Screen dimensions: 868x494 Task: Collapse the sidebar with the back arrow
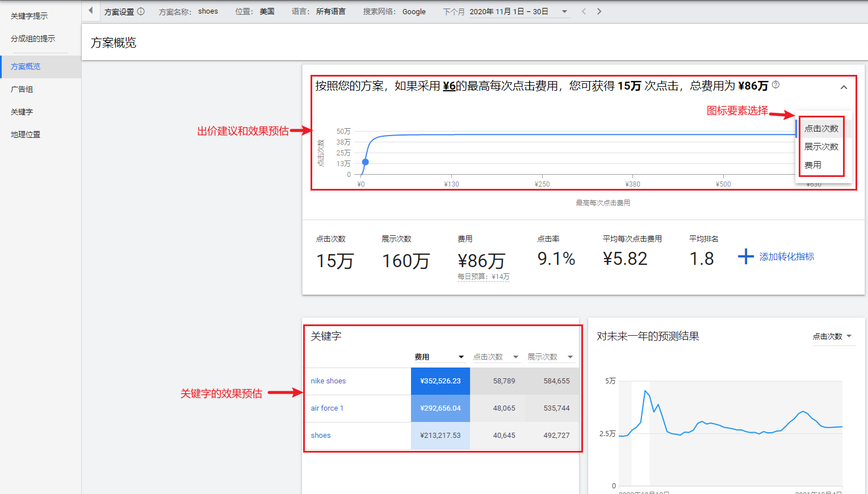[x=90, y=11]
